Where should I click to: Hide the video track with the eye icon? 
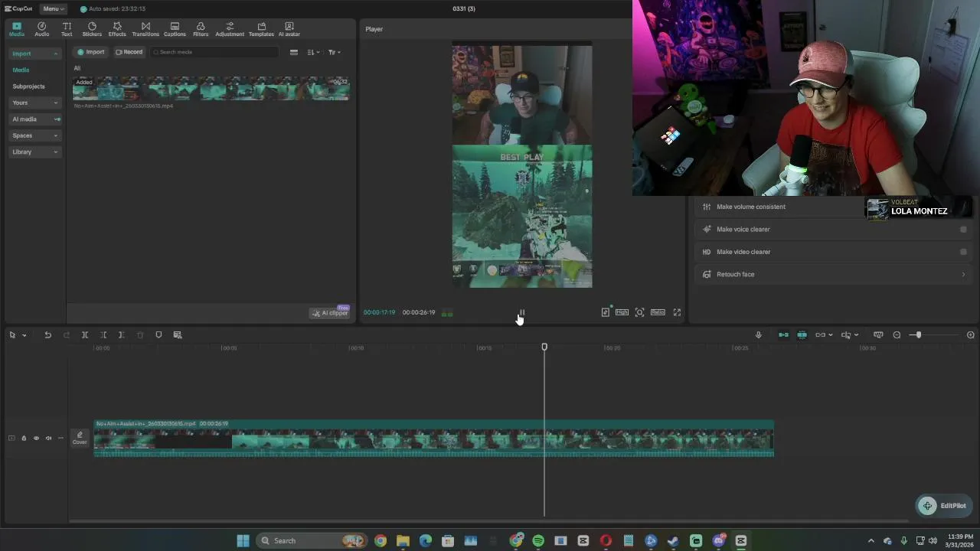[x=36, y=439]
